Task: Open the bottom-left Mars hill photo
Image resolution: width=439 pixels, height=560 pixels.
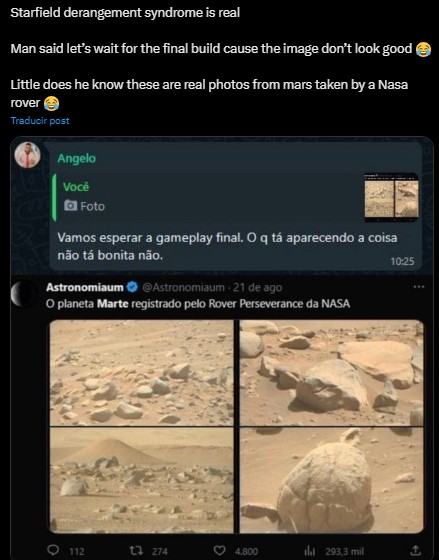Action: click(x=141, y=480)
